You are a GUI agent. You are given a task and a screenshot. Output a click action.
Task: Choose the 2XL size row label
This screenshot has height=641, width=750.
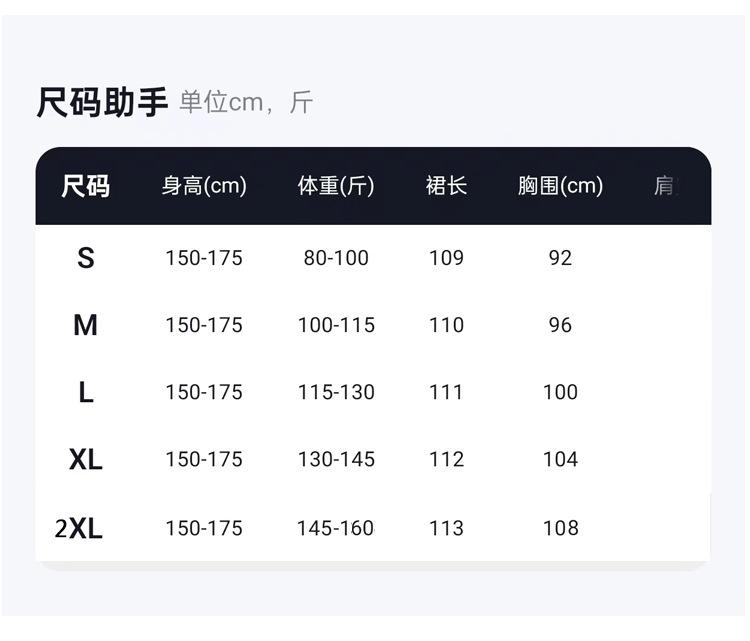pos(79,528)
